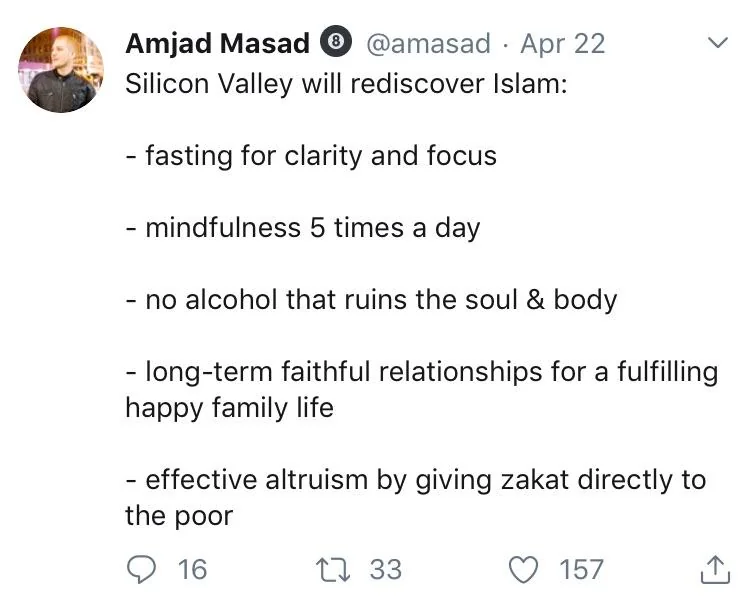Viewport: 750px width, 611px height.
Task: Click the 8-ball badge beside Amjad Masad
Action: point(335,43)
